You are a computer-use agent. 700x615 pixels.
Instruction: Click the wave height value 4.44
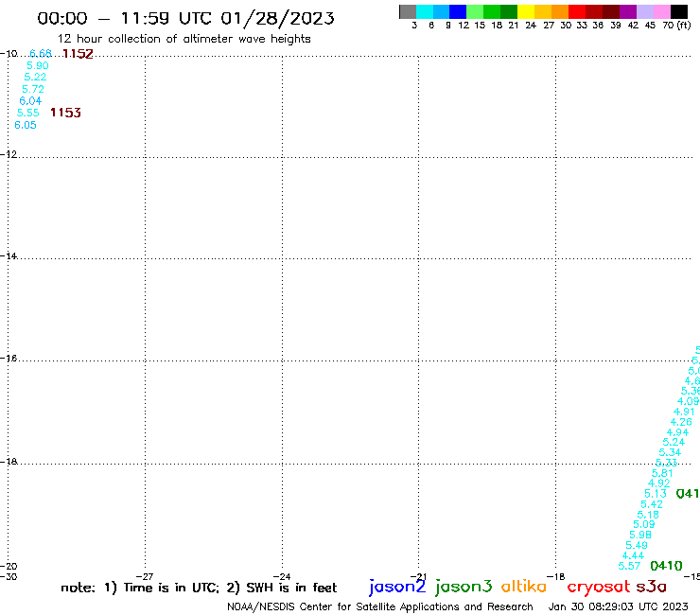point(633,556)
